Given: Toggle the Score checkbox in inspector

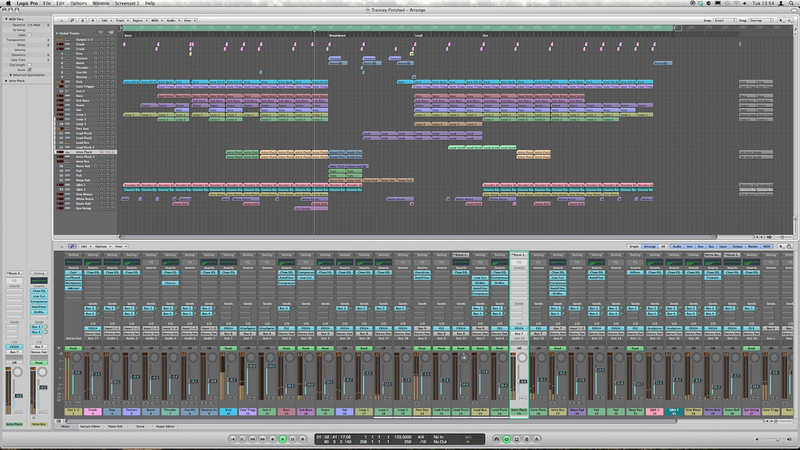Looking at the screenshot, I should click(27, 69).
